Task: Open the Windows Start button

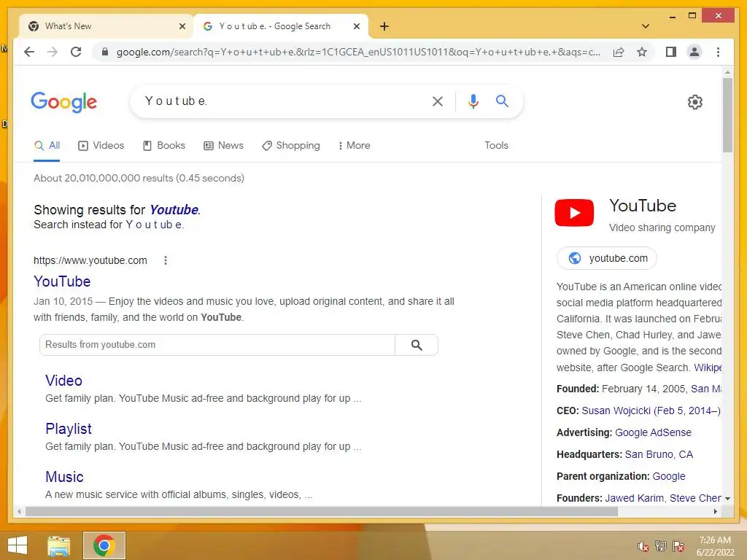Action: click(x=18, y=545)
